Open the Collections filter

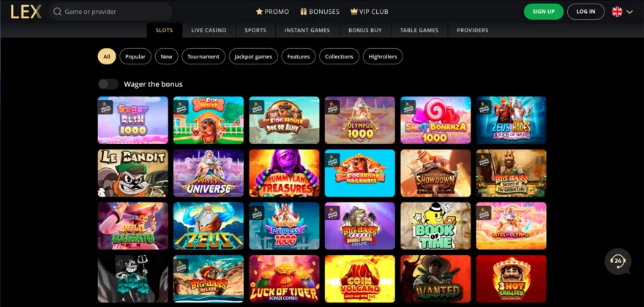pyautogui.click(x=340, y=56)
